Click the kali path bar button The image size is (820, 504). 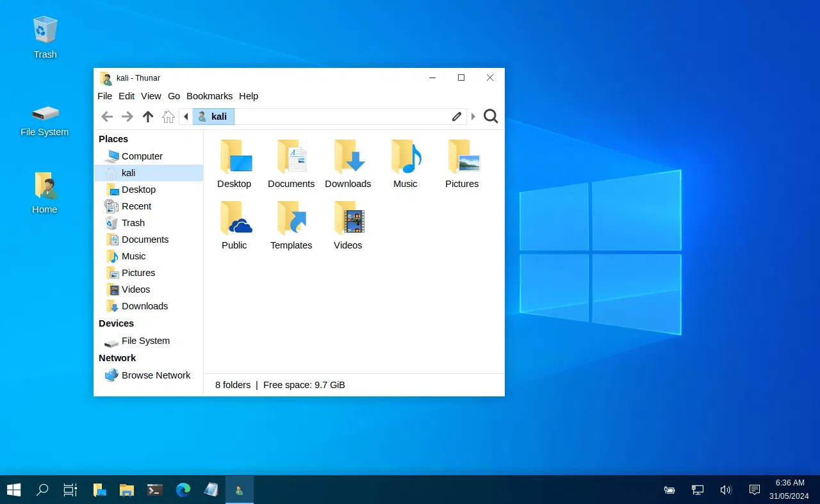(x=213, y=117)
